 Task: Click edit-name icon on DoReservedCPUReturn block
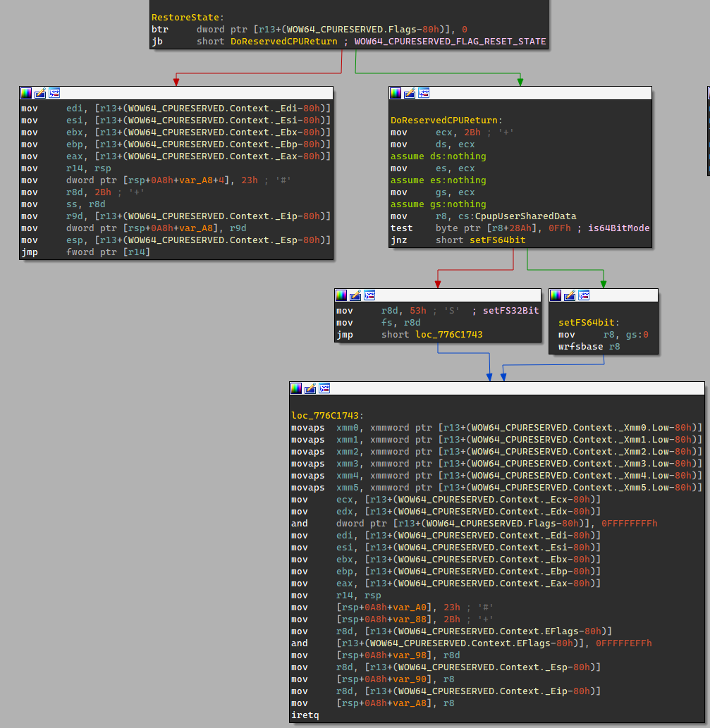click(x=410, y=93)
